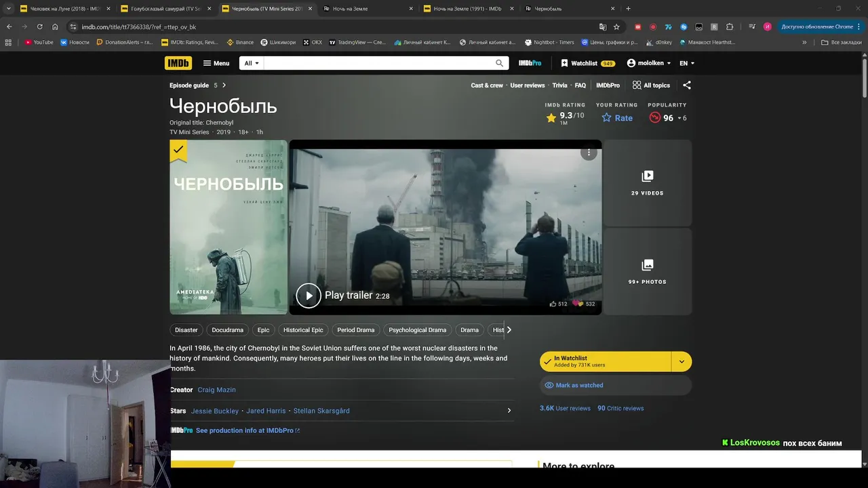
Task: Open the Watchlist with 949 items
Action: click(x=588, y=63)
